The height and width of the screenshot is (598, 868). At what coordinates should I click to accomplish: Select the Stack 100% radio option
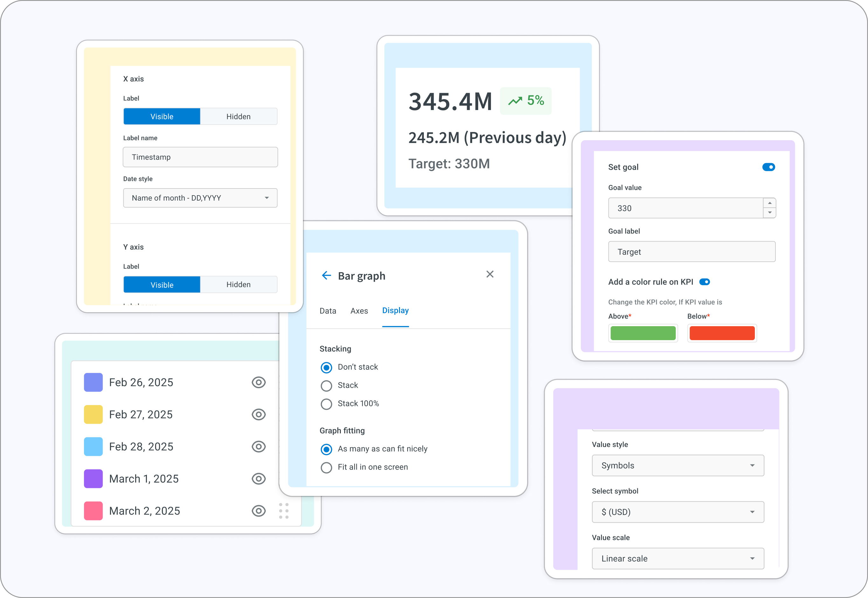[326, 404]
